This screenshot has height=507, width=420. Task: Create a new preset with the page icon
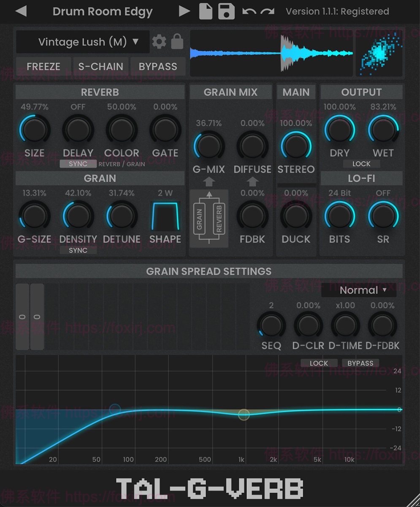click(x=206, y=11)
